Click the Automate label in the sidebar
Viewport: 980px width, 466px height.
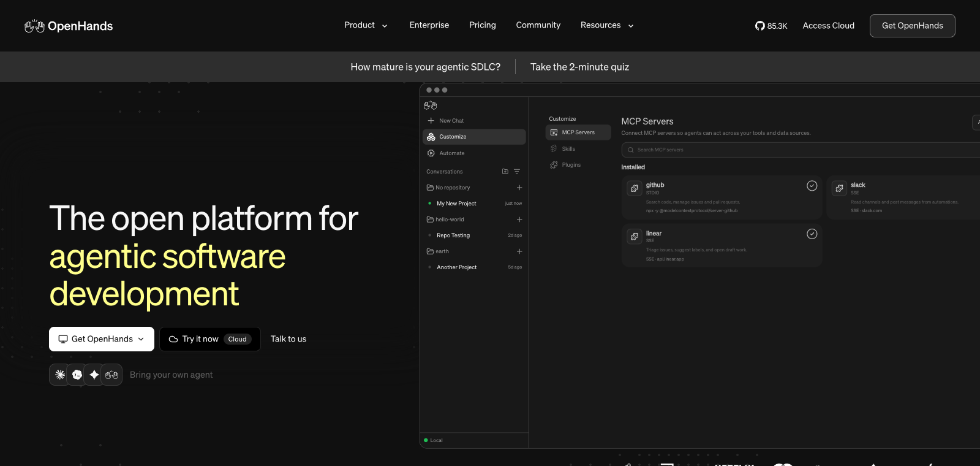click(x=452, y=153)
